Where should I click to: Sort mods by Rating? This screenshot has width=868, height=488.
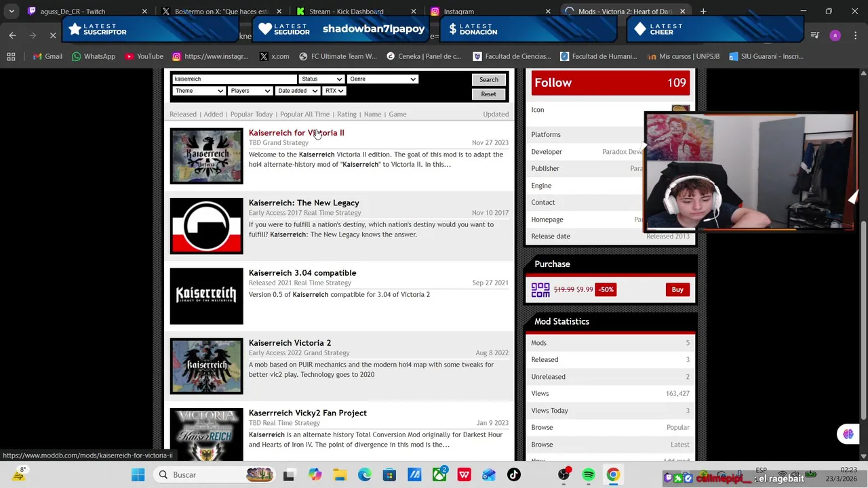(347, 114)
